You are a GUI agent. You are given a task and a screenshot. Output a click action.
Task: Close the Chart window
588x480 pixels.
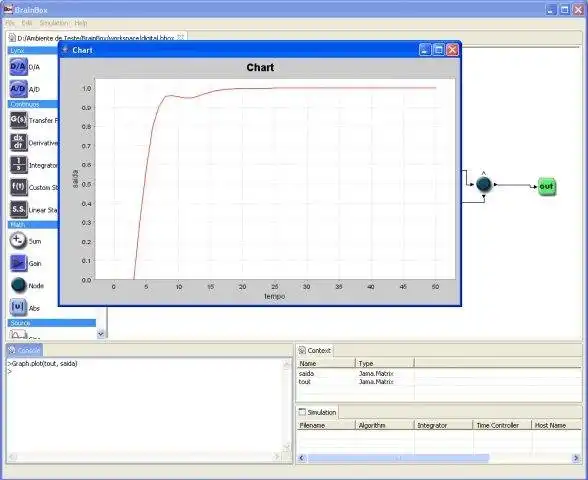click(453, 50)
